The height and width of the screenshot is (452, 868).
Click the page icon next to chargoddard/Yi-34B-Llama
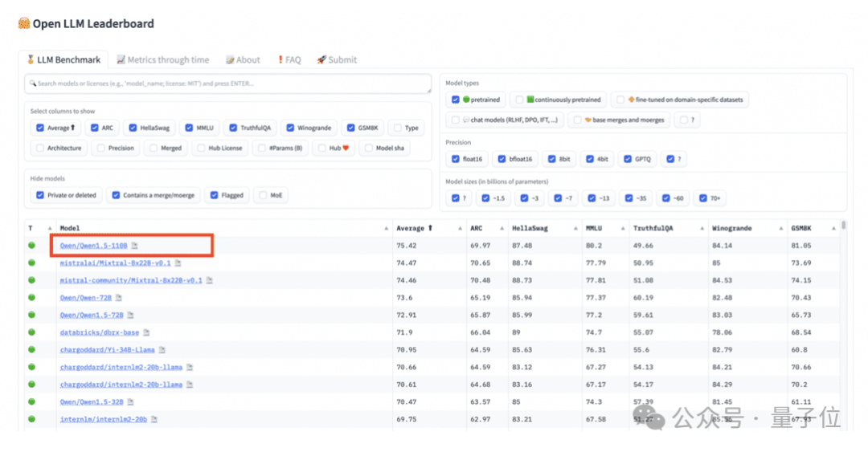162,350
